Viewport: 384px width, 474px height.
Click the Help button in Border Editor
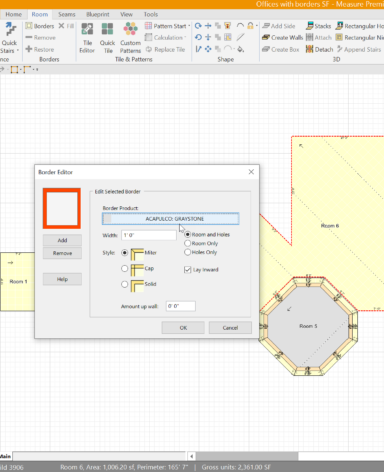62,279
